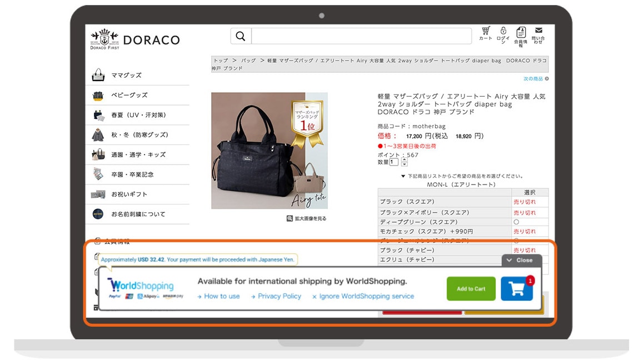Click 売り切れ for ブラック（スクエア）

click(x=525, y=202)
